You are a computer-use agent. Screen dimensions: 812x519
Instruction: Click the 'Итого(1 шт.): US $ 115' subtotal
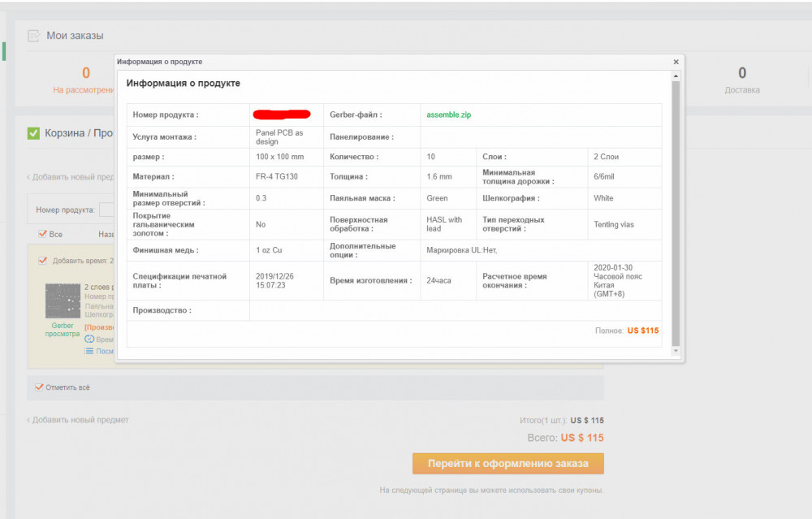tap(562, 421)
